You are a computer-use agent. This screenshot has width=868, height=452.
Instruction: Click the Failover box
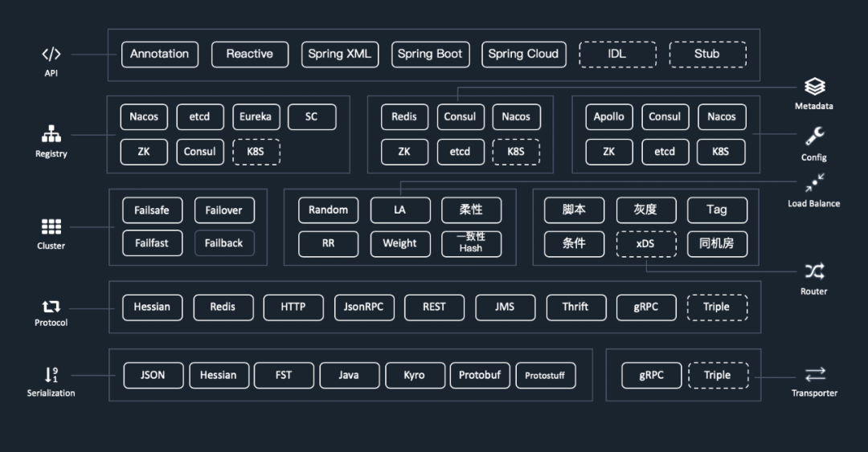tap(224, 210)
